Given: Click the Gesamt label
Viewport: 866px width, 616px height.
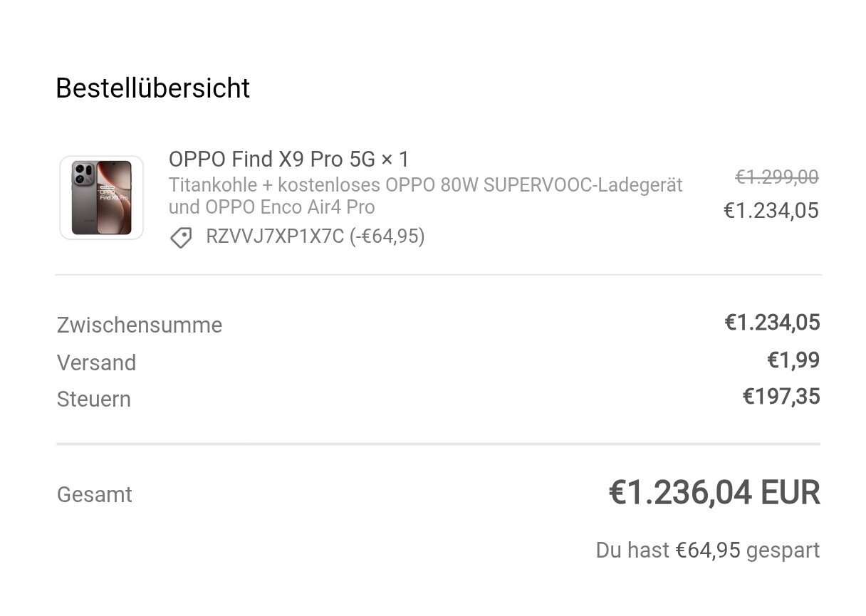Looking at the screenshot, I should tap(94, 494).
